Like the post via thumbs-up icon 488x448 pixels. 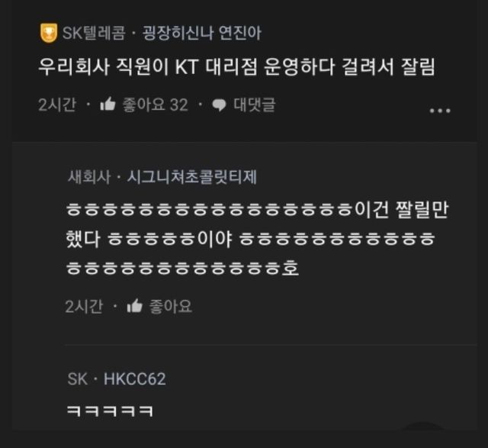tap(108, 104)
